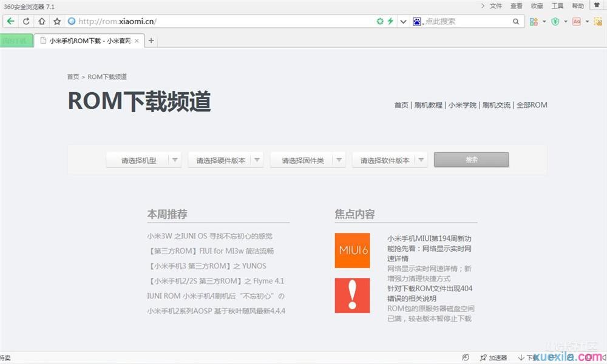Go back with the green back arrow
The image size is (607, 364).
click(10, 21)
